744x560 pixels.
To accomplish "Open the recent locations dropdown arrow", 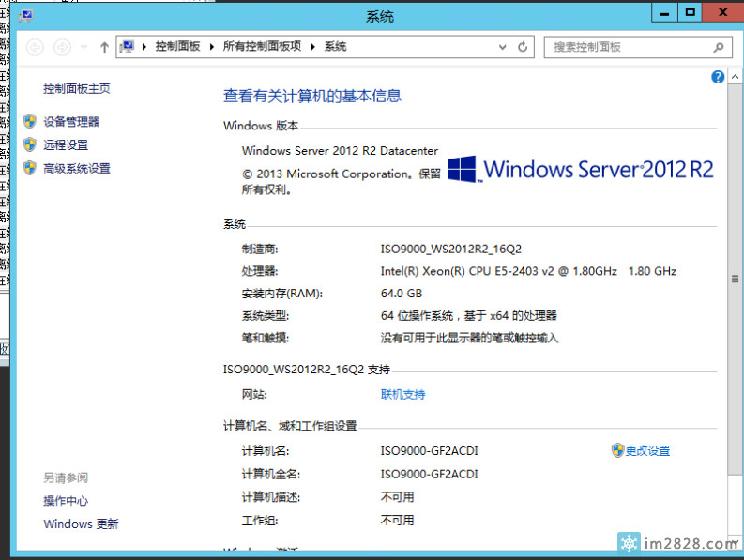I will pyautogui.click(x=84, y=47).
